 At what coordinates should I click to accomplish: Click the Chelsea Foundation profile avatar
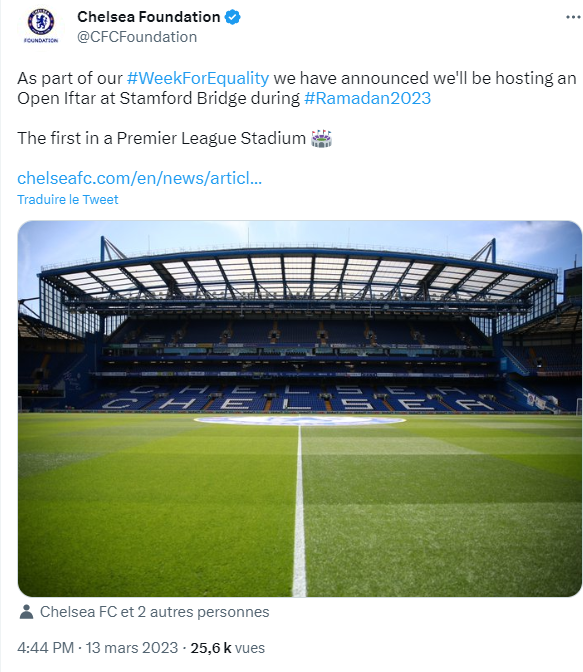pos(41,26)
